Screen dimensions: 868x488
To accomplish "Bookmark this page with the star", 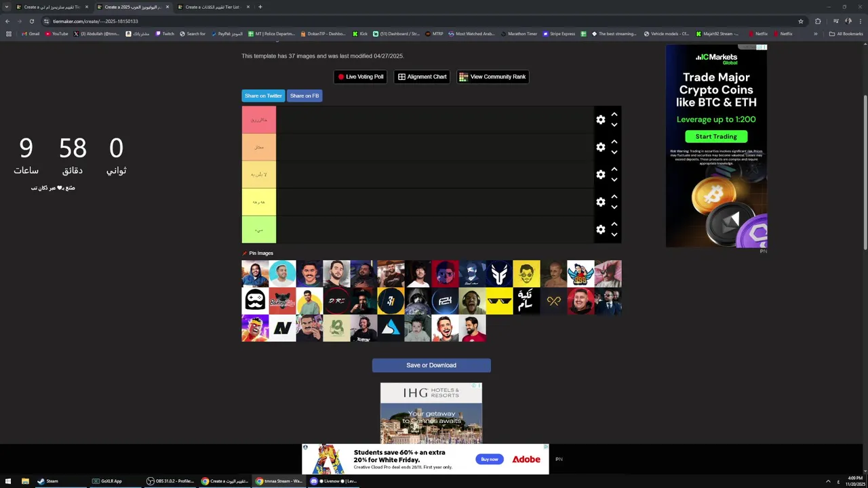I will click(801, 21).
